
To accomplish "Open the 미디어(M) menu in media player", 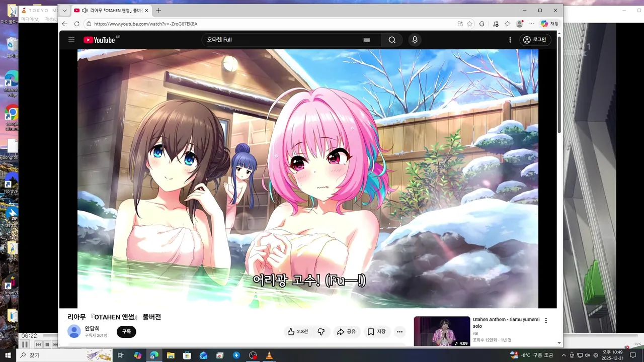I will click(30, 19).
